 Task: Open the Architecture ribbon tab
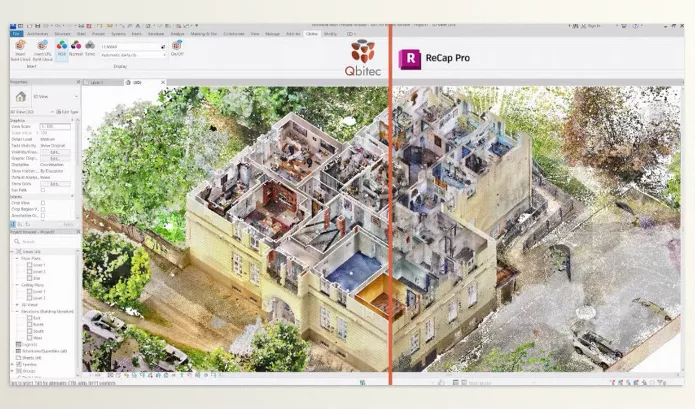tap(37, 34)
